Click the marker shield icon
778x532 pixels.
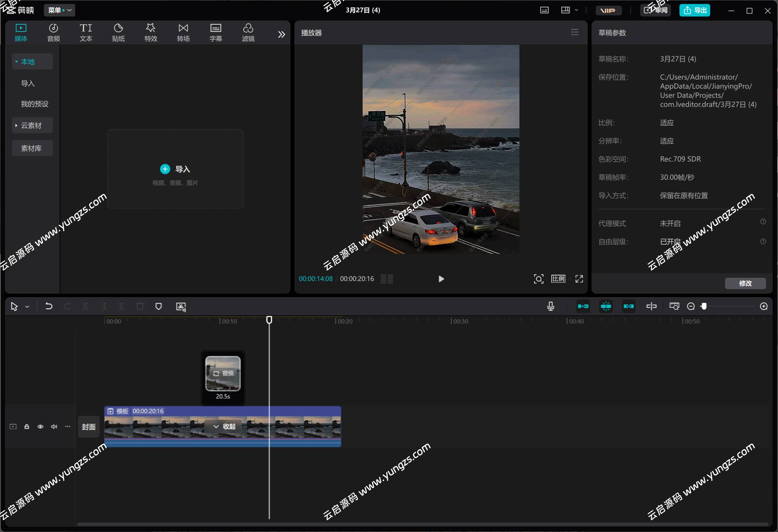point(159,306)
